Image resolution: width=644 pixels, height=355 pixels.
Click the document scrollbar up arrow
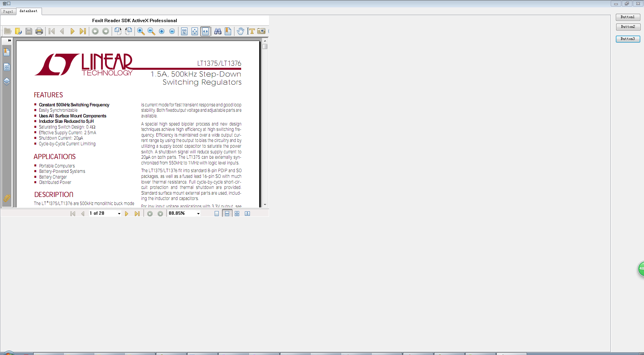coord(265,41)
